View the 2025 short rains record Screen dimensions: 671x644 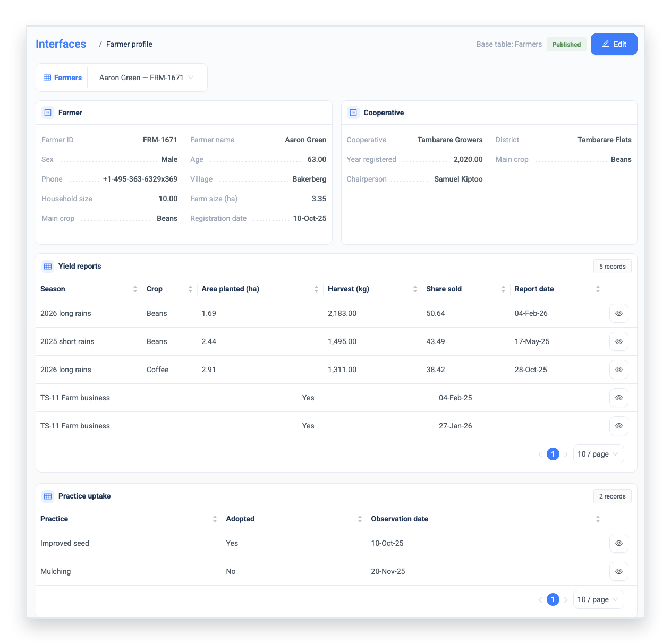619,341
